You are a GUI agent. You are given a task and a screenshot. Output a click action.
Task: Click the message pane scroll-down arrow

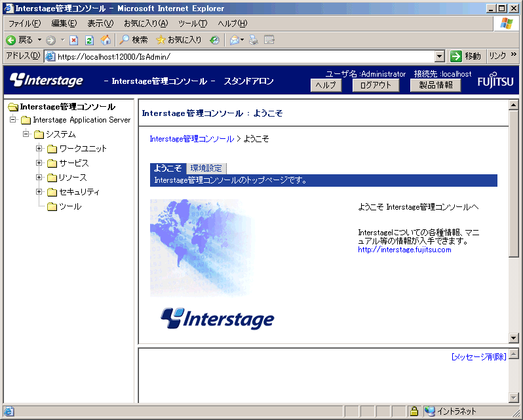(x=513, y=397)
